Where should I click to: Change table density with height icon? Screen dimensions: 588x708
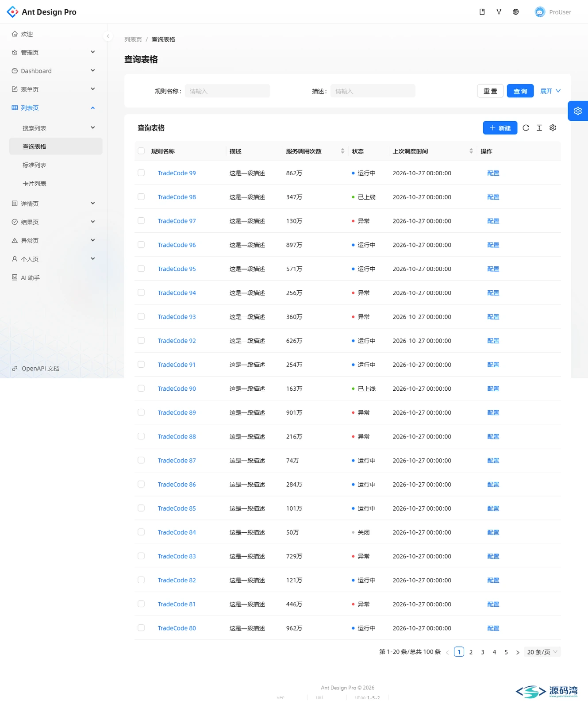(539, 128)
